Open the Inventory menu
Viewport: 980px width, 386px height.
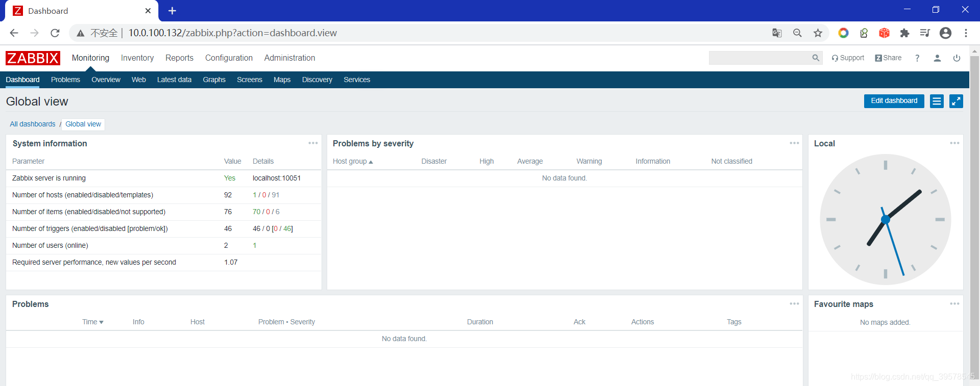(137, 58)
